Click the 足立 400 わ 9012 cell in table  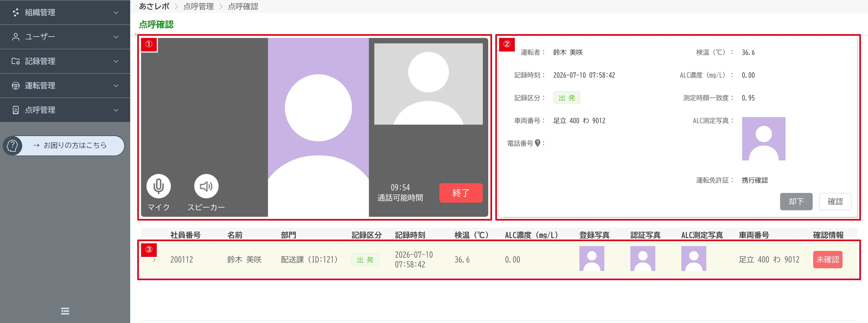[769, 260]
